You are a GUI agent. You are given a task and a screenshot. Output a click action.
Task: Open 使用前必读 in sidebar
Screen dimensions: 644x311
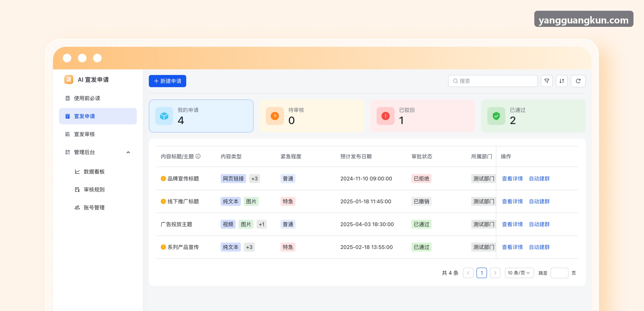[x=98, y=98]
